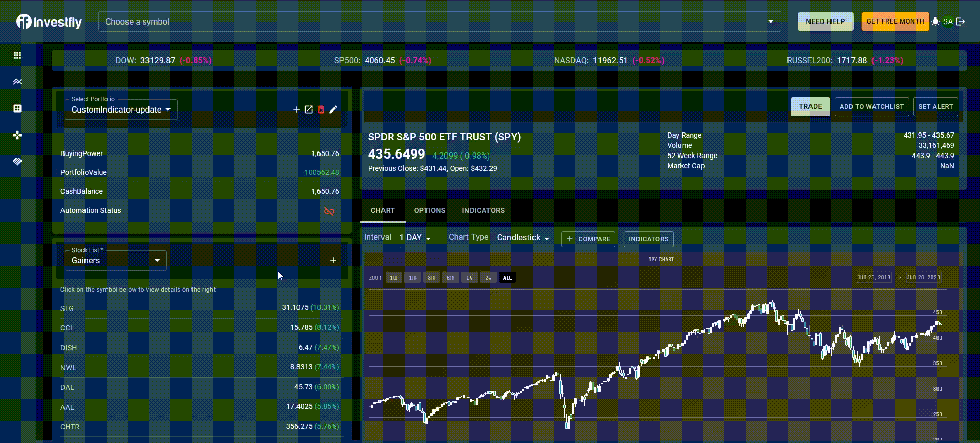Open the SA user avatar

(948, 21)
